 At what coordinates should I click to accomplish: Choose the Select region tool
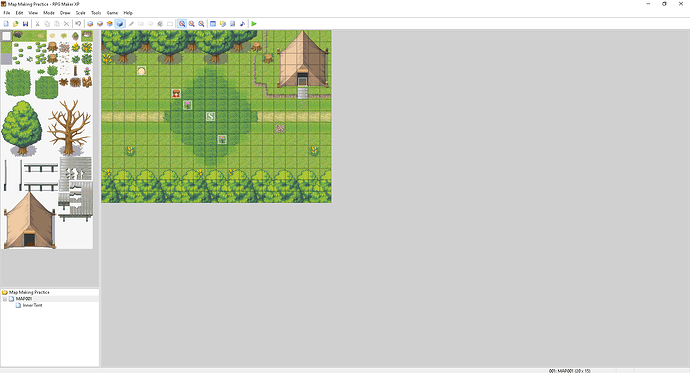click(x=170, y=24)
